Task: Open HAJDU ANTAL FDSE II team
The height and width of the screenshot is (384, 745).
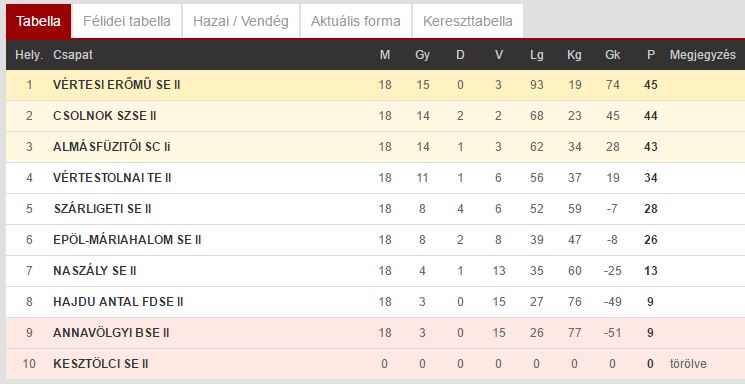Action: click(x=118, y=302)
